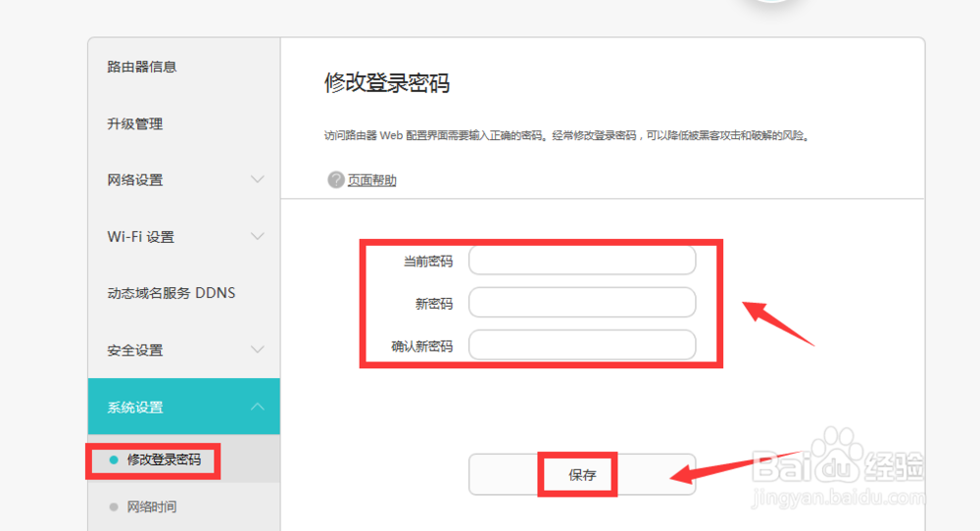Screen dimensions: 980x531
Task: Click the gray bullet beside 网络时间
Action: [114, 507]
